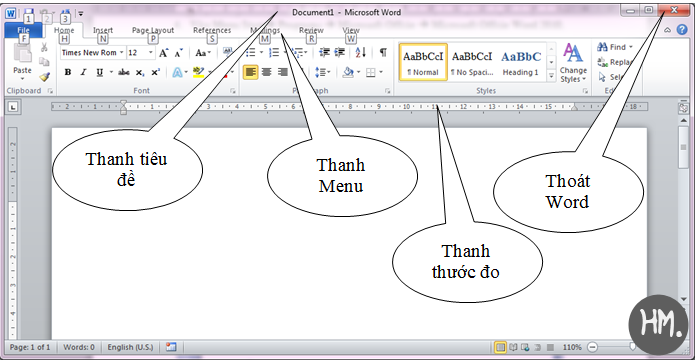The width and height of the screenshot is (695, 361).
Task: Toggle Show/Hide paragraph marks
Action: pyautogui.click(x=383, y=53)
